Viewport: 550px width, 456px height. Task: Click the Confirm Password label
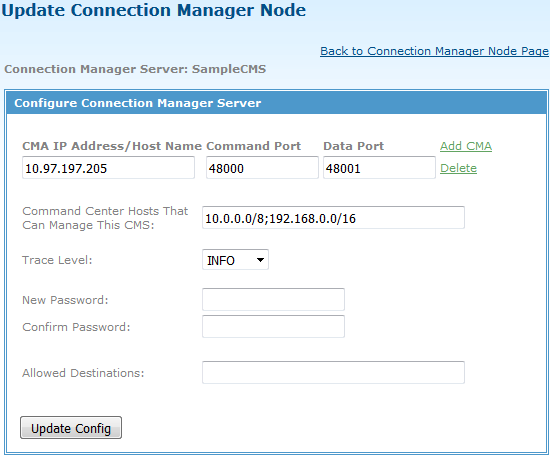pos(76,327)
